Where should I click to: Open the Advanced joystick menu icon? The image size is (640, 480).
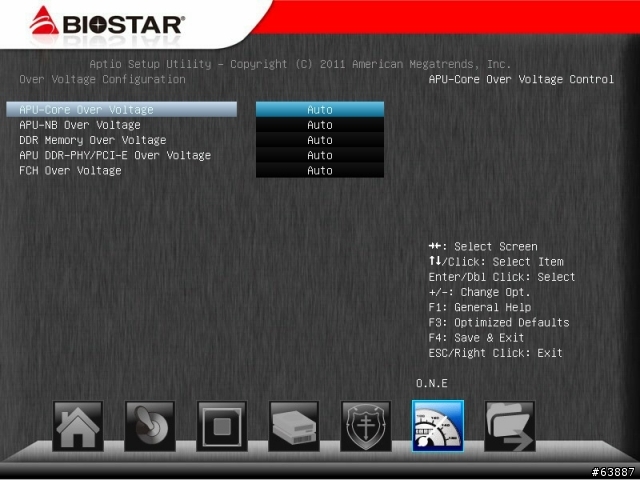coord(150,426)
